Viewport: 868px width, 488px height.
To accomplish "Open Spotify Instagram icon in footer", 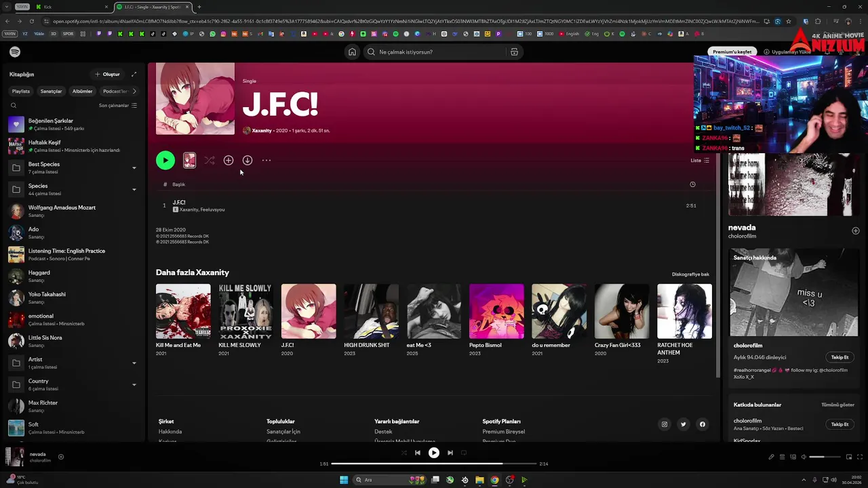I will 665,424.
